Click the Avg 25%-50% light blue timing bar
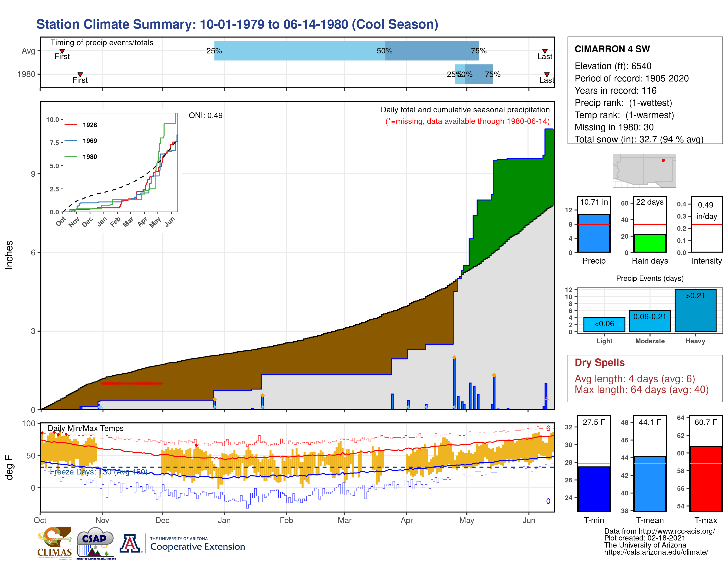Image resolution: width=728 pixels, height=563 pixels. point(299,51)
